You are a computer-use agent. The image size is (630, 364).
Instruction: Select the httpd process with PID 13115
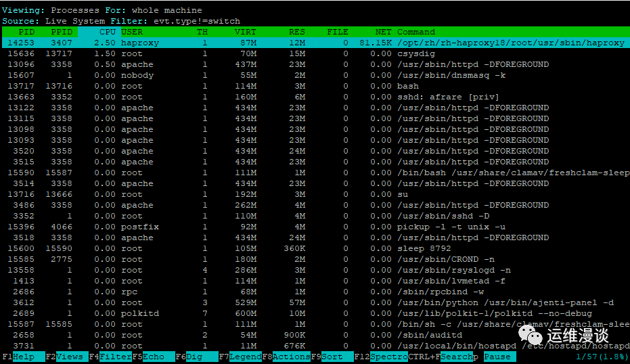click(x=315, y=118)
